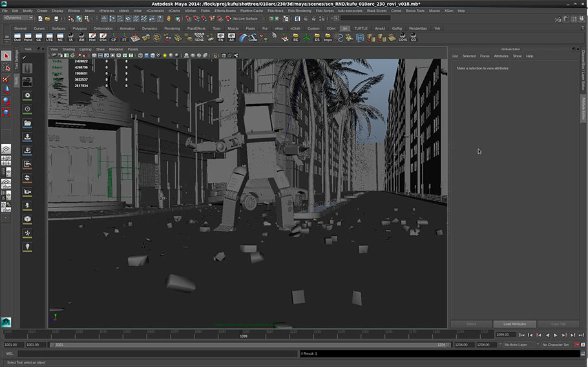Click the Bonus Tool SENE shelf icon
Screen dimensions: 588x367
(198, 37)
